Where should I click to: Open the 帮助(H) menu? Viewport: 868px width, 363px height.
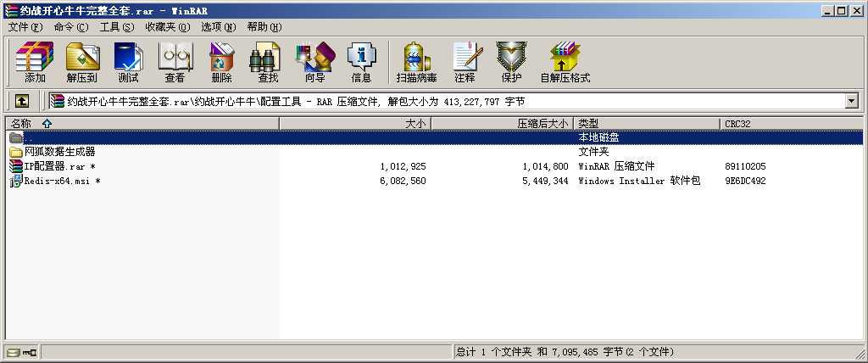pos(264,27)
